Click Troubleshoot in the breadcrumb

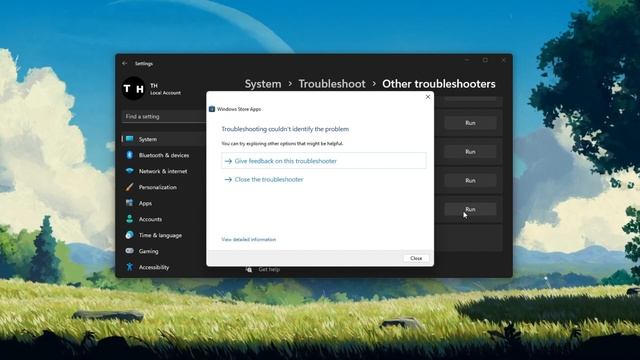[x=332, y=84]
